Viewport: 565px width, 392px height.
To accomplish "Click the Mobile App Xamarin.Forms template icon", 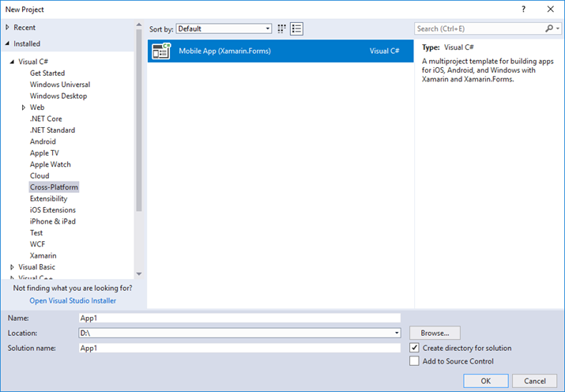I will tap(161, 51).
